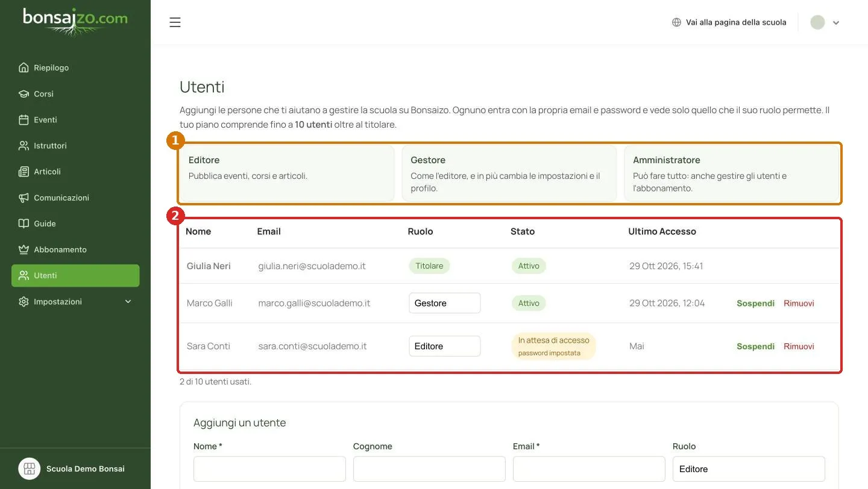Click the Titolare role badge
868x489 pixels.
(429, 266)
